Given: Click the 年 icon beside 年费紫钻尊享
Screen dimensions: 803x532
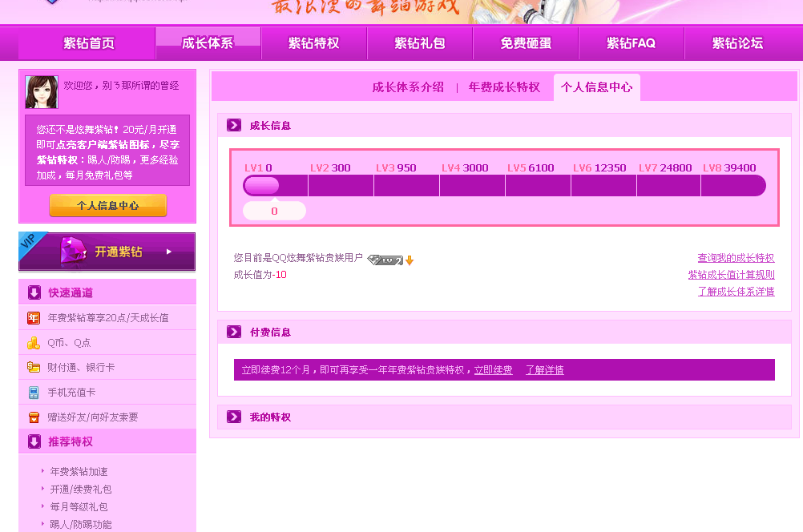Looking at the screenshot, I should 34,318.
